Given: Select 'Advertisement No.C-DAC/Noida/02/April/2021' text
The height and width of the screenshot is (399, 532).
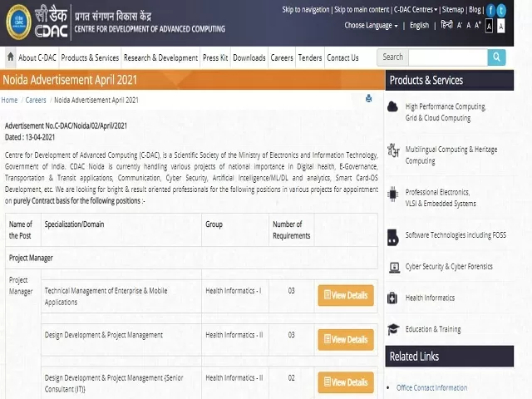Looking at the screenshot, I should (x=66, y=126).
